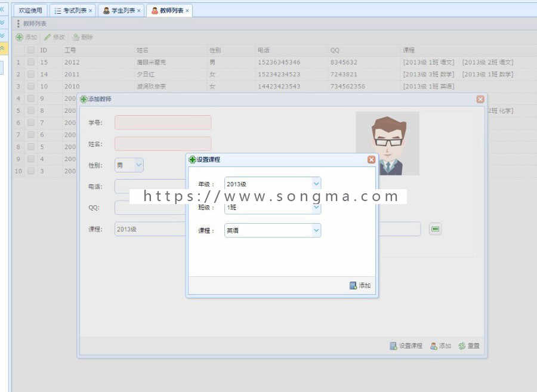Check the row with ID 3
537x392 pixels.
(31, 171)
